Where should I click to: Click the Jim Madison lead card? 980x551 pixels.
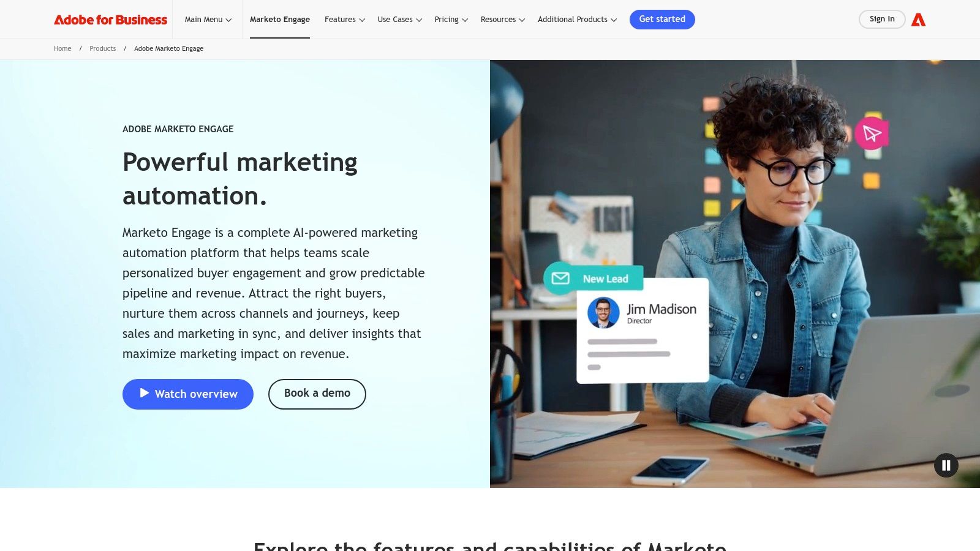click(643, 331)
